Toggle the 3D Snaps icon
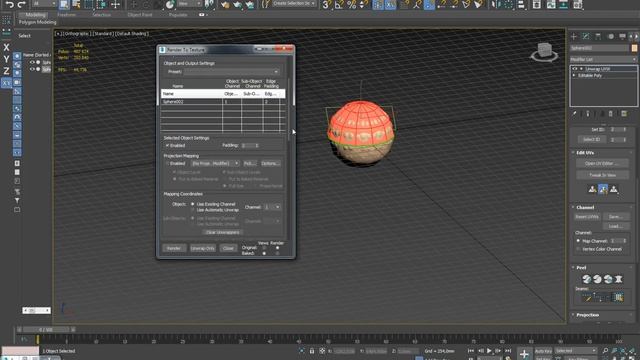 [326, 5]
